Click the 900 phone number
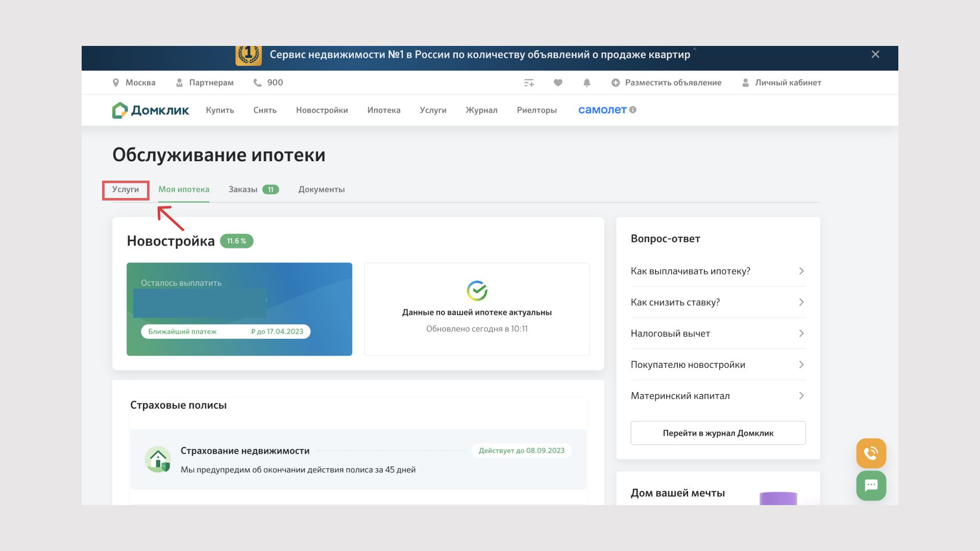Viewport: 980px width, 551px height. (x=275, y=83)
